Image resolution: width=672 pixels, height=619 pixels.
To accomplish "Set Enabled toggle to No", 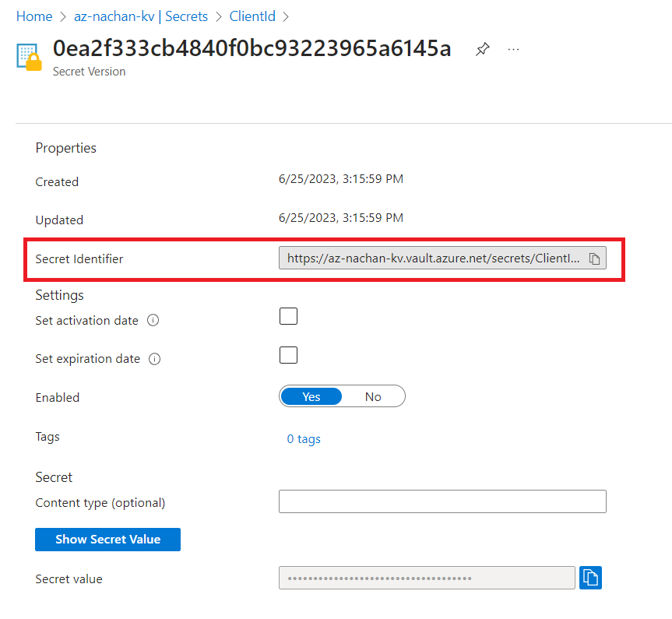I will tap(373, 397).
